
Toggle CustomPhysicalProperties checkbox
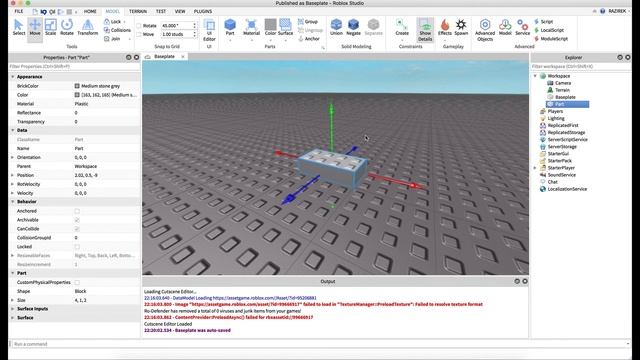[77, 282]
